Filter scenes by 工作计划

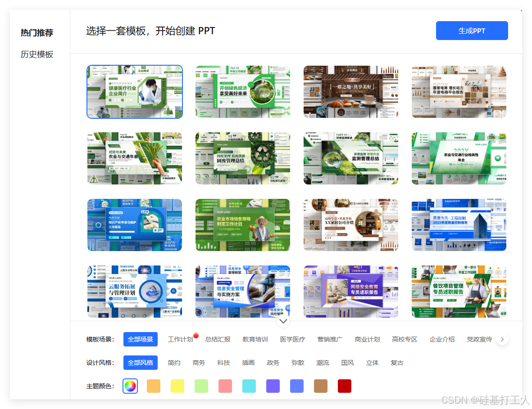(x=180, y=339)
